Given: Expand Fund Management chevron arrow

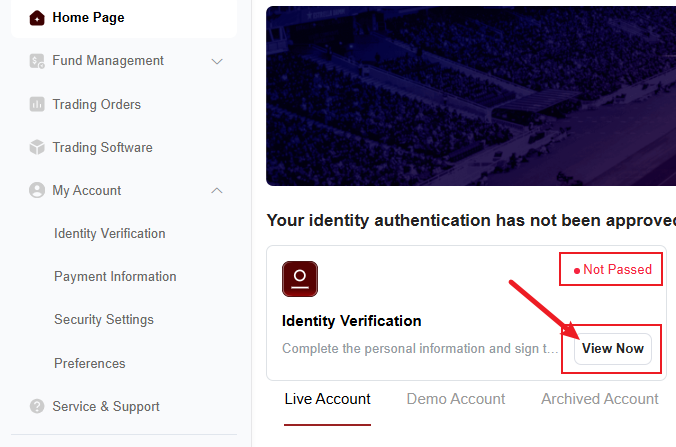Looking at the screenshot, I should (x=217, y=61).
